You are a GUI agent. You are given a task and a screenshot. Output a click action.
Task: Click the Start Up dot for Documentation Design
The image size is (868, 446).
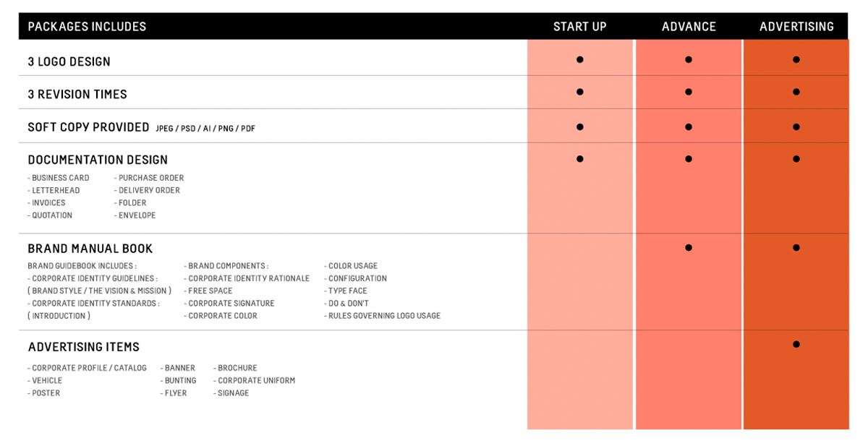coord(580,158)
